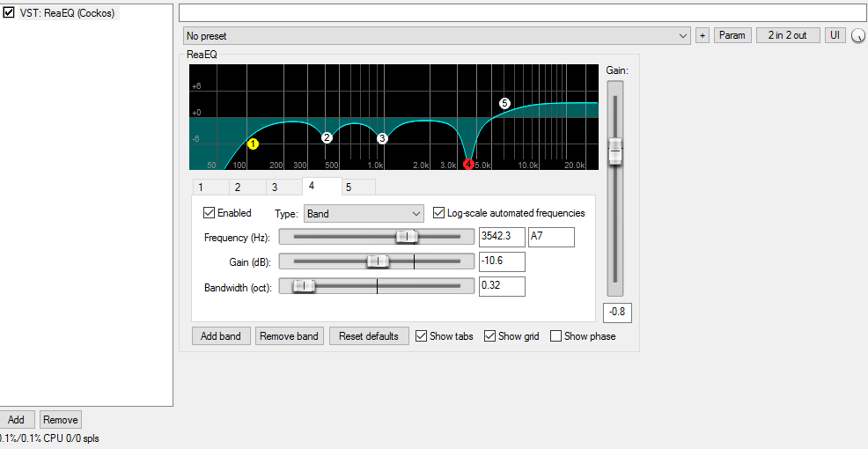Switch to band tab 5
The height and width of the screenshot is (449, 868).
coord(358,188)
